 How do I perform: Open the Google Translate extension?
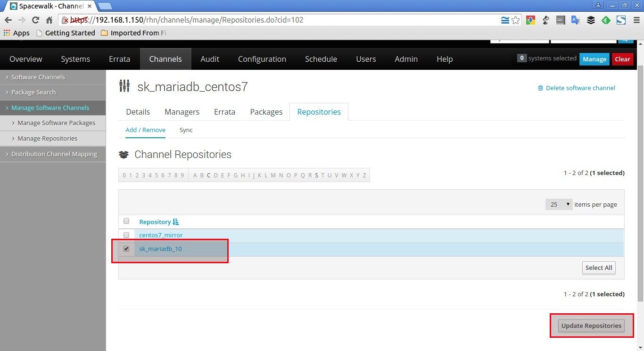click(x=576, y=20)
